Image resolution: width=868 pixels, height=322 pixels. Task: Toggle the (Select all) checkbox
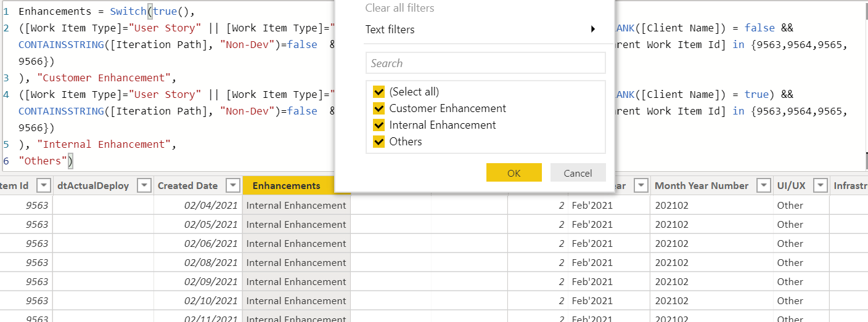[x=379, y=92]
